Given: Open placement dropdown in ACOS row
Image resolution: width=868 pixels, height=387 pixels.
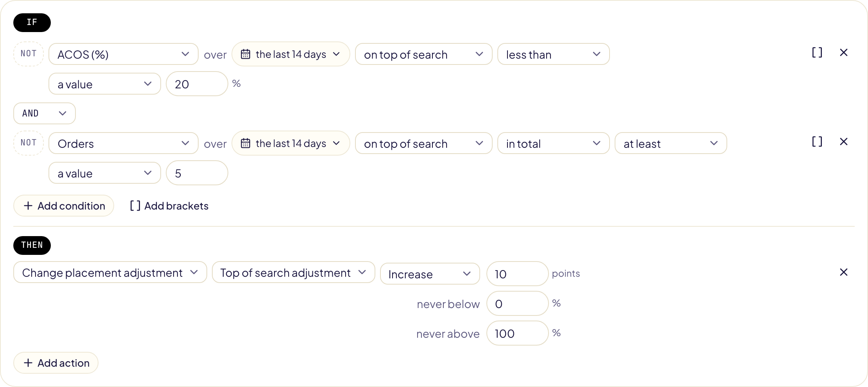Looking at the screenshot, I should [x=424, y=54].
